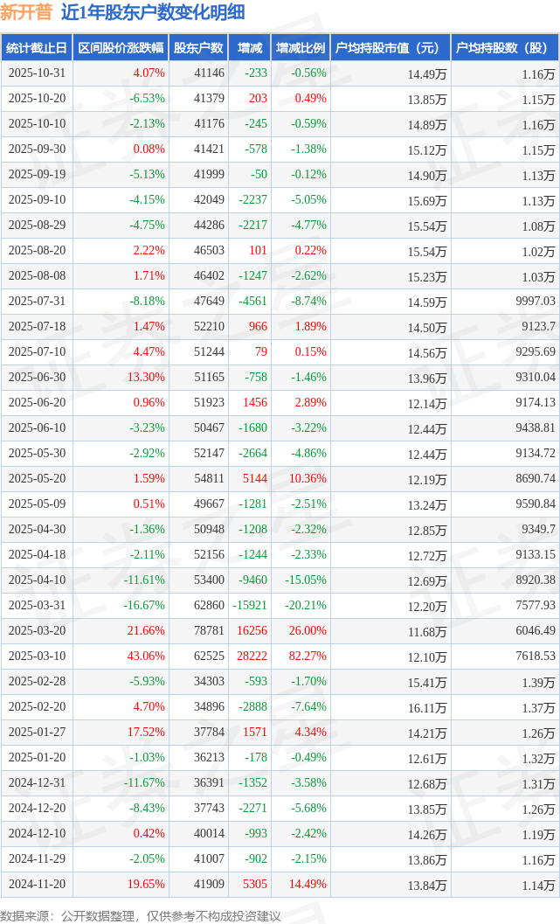Select the 区间股价涨跌幅 column header
The height and width of the screenshot is (924, 560).
[x=120, y=48]
